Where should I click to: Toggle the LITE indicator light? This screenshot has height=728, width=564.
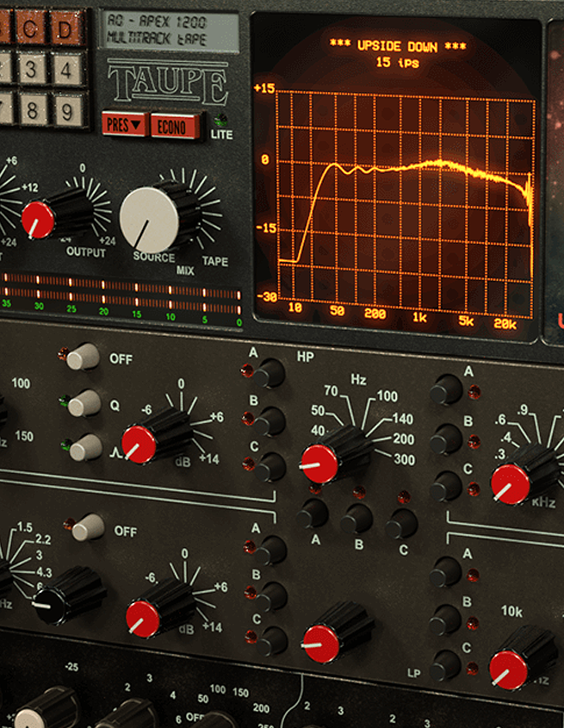pyautogui.click(x=222, y=122)
